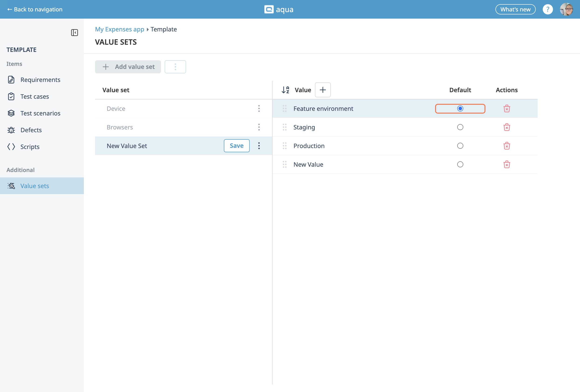Click the user profile avatar
This screenshot has height=392, width=580.
[x=566, y=10]
